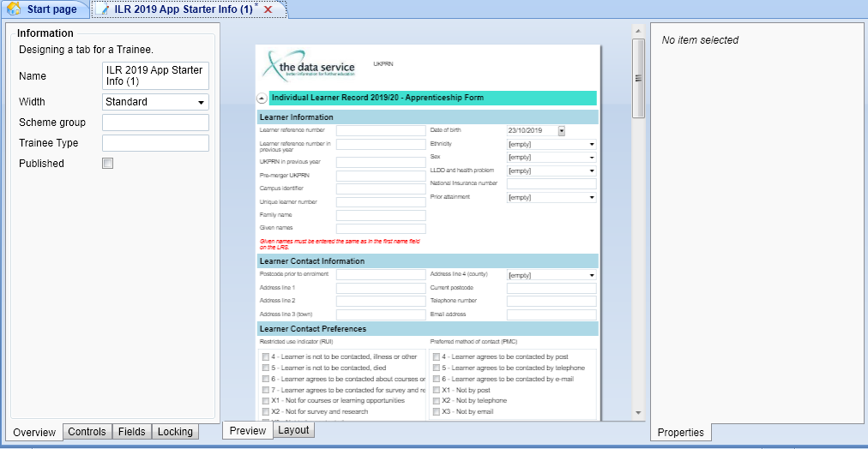Switch to the Controls tab

click(x=87, y=432)
